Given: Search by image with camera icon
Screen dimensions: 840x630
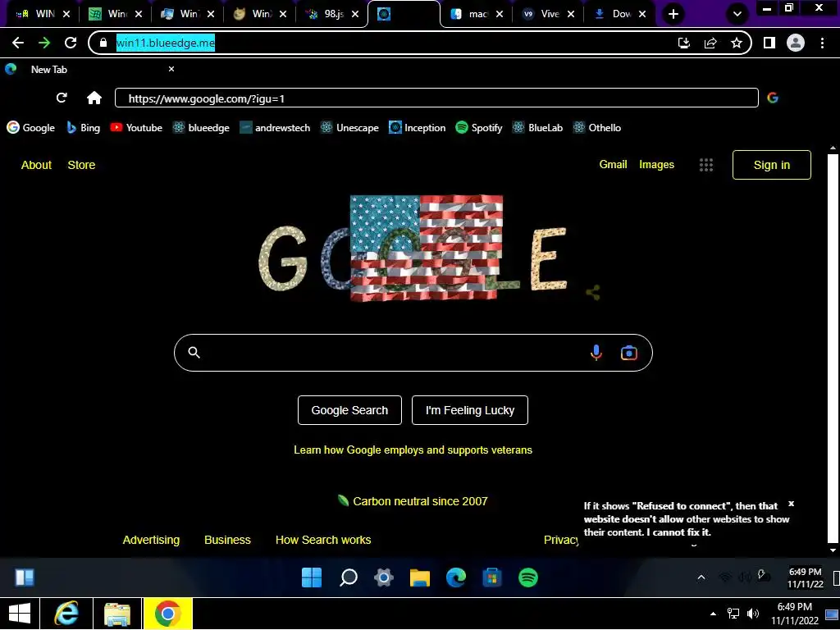Looking at the screenshot, I should (629, 353).
